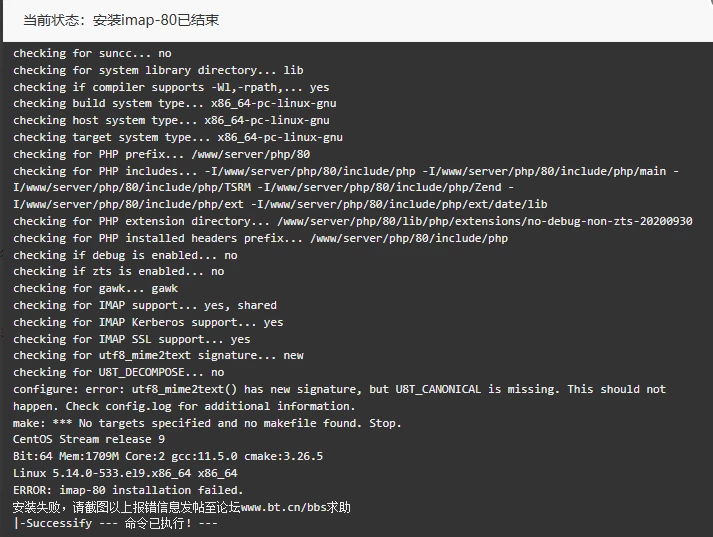The height and width of the screenshot is (537, 713).
Task: Click the "checking for suncc... no" line
Action: point(92,53)
